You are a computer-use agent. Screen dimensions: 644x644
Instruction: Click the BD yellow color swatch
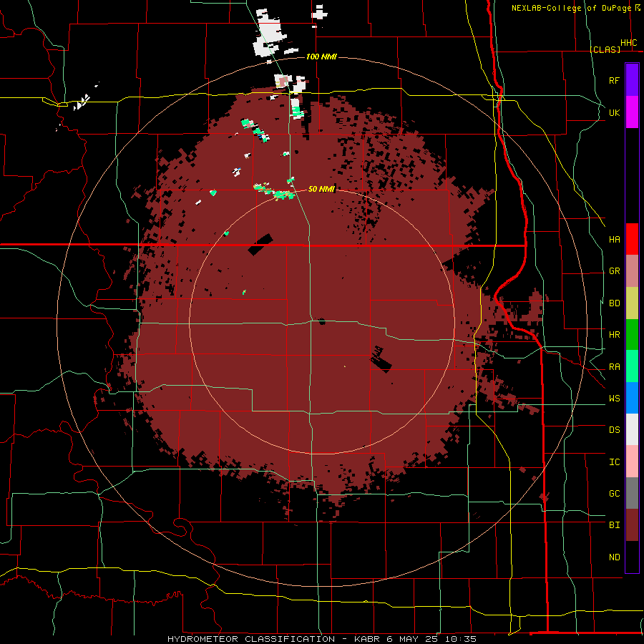[x=632, y=303]
